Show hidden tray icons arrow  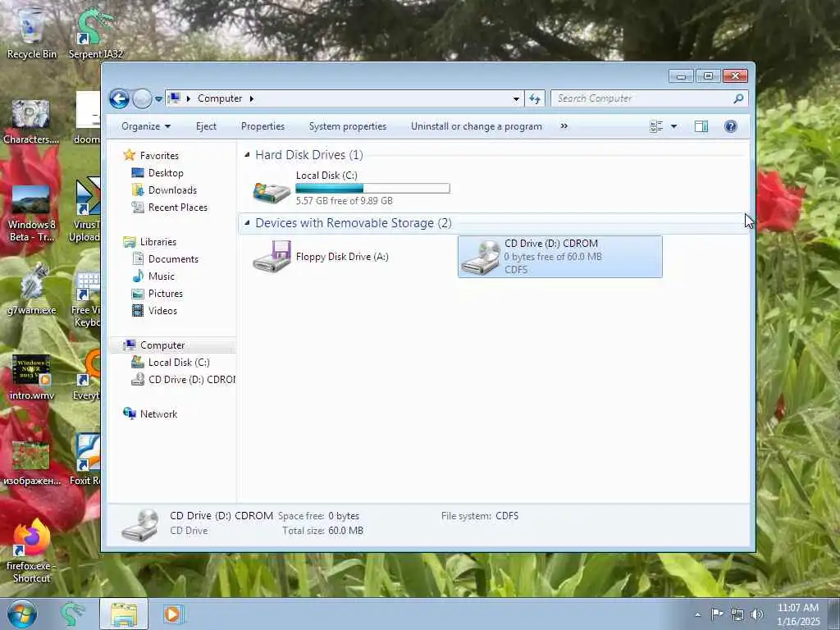tap(697, 614)
